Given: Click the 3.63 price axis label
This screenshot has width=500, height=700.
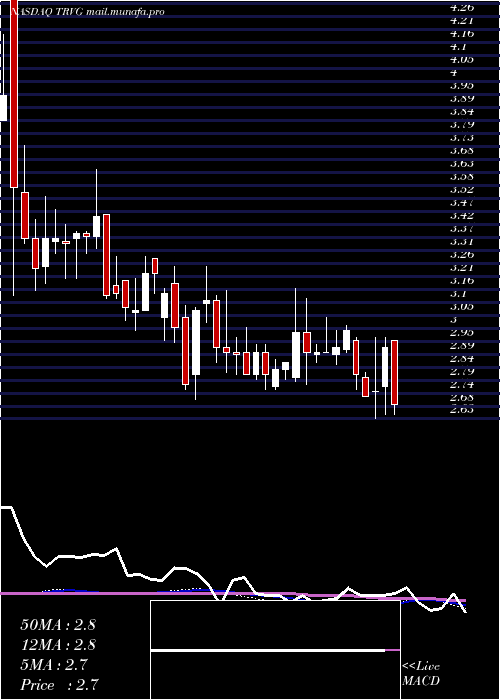Looking at the screenshot, I should (462, 163).
